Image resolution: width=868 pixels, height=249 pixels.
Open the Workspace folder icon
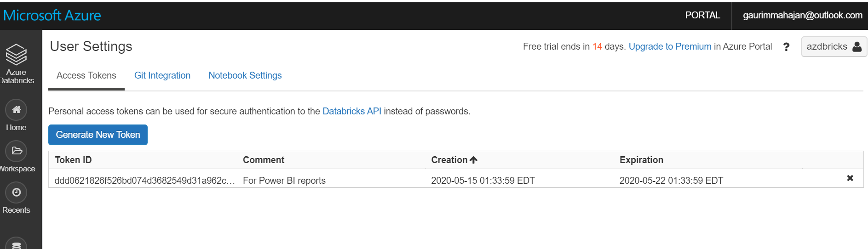tap(17, 151)
